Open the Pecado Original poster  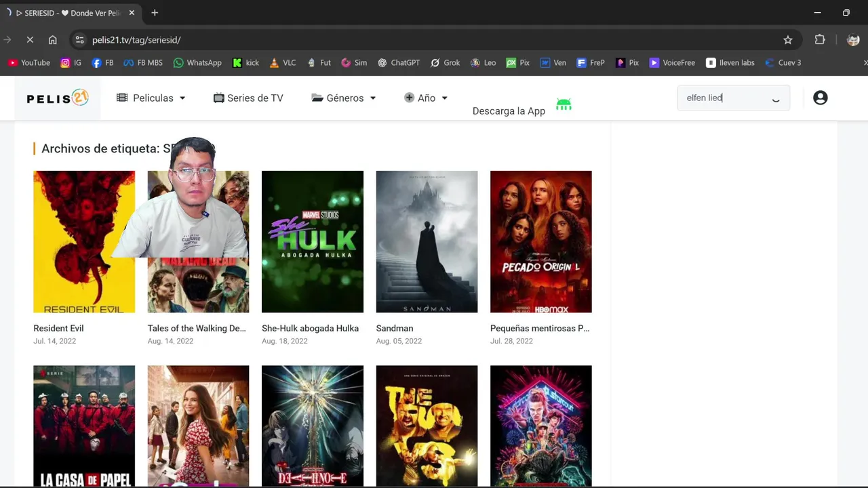(541, 241)
